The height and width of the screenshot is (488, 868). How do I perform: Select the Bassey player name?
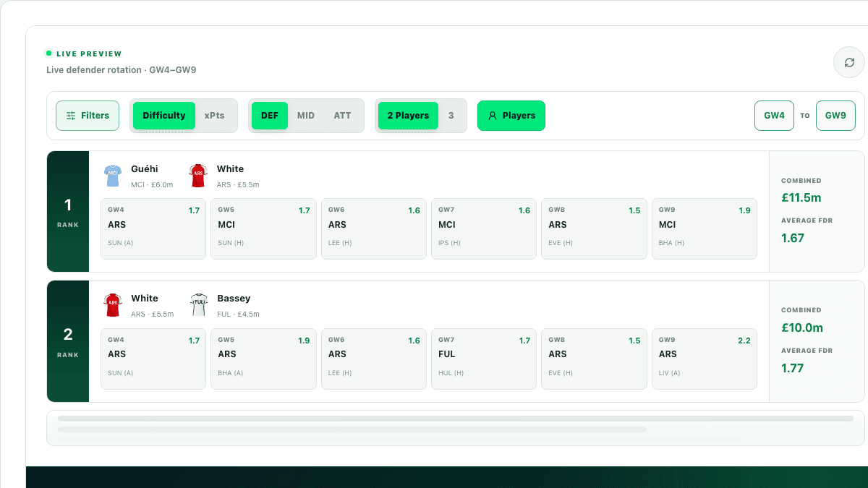[x=234, y=299]
